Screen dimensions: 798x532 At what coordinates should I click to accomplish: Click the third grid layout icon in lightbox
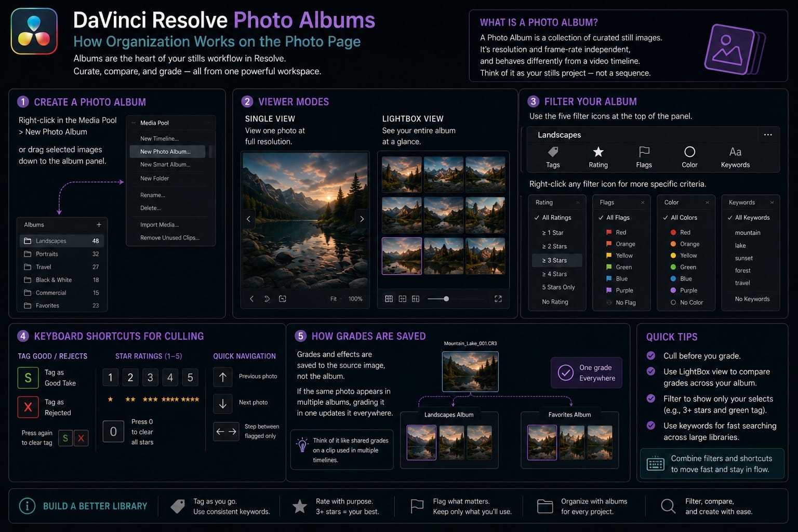(416, 299)
